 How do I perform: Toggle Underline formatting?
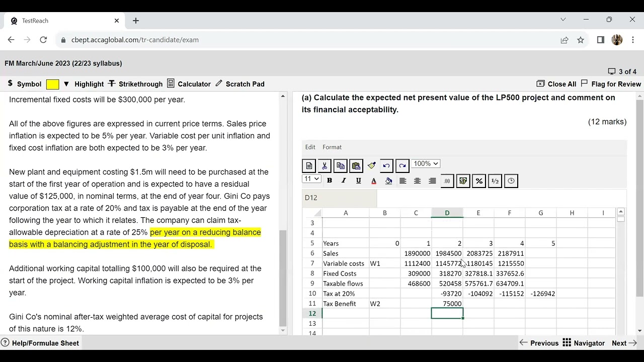pos(358,180)
